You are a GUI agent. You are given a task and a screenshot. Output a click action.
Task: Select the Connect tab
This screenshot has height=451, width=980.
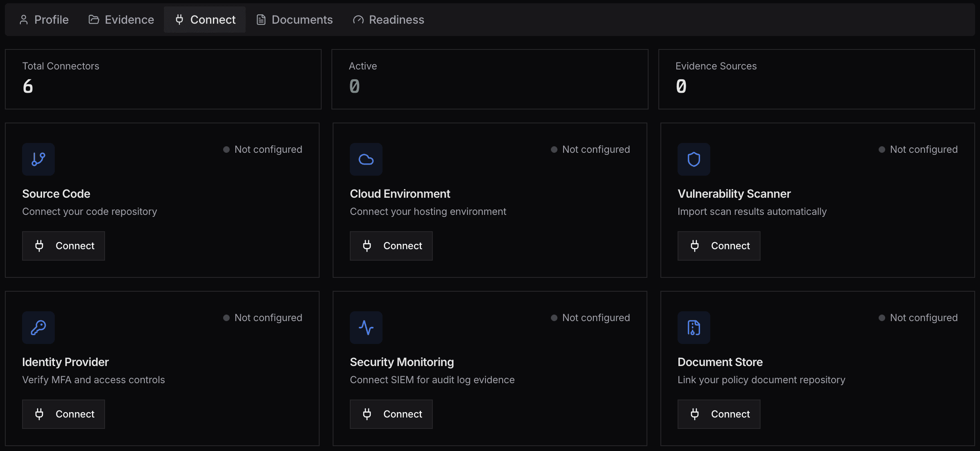tap(205, 20)
